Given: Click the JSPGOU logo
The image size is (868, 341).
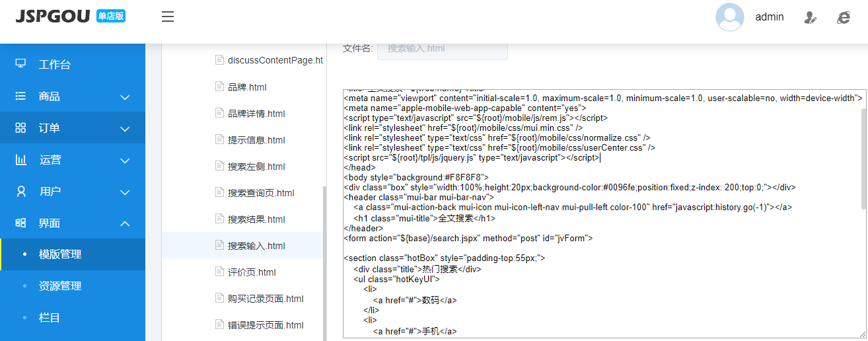Looking at the screenshot, I should pos(53,17).
